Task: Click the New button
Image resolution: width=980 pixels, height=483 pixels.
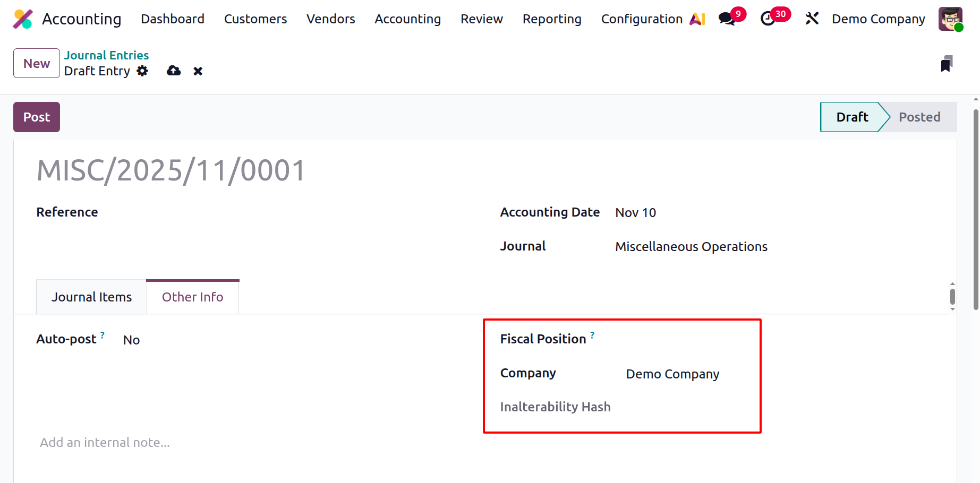Action: coord(37,64)
